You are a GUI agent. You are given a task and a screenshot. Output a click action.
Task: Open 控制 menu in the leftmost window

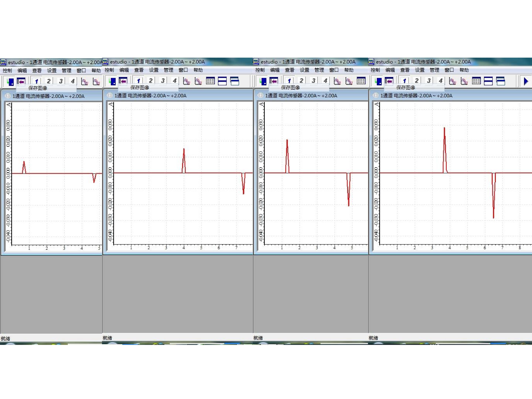tap(7, 70)
